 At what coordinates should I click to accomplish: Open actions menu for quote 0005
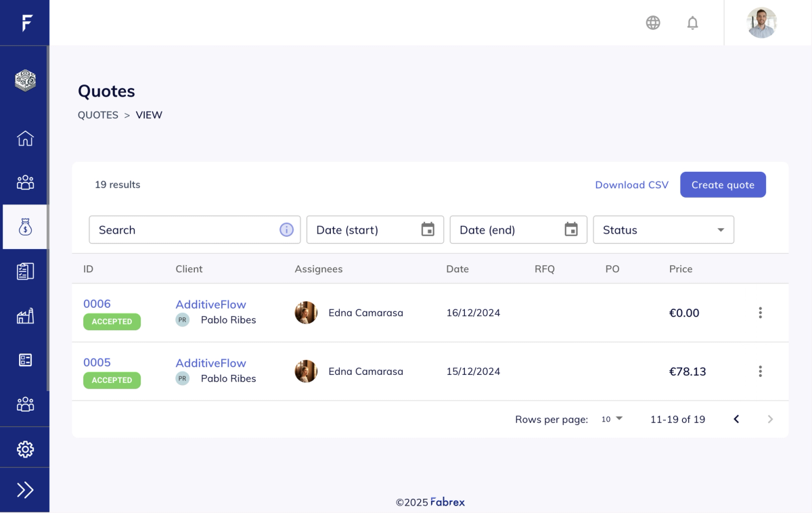760,371
